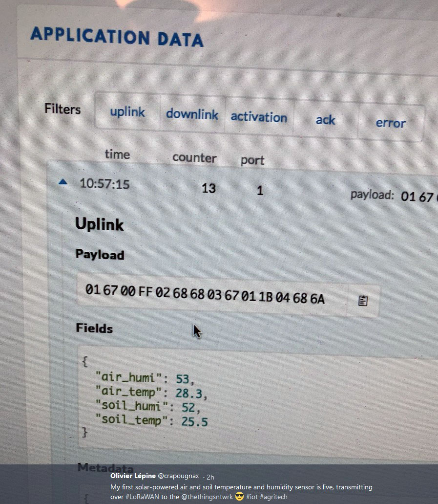Select the error filter
438x504 pixels.
tap(391, 123)
